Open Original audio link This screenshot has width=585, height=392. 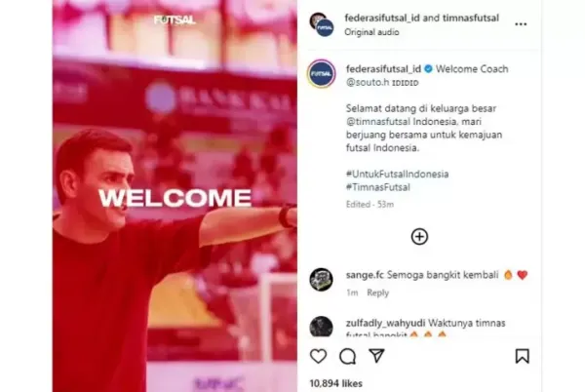[371, 32]
